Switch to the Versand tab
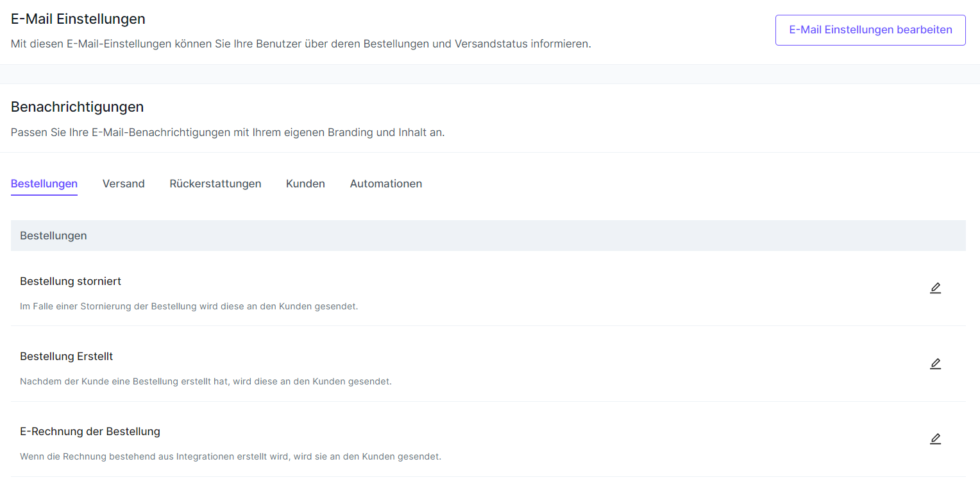The width and height of the screenshot is (980, 491). [x=123, y=184]
